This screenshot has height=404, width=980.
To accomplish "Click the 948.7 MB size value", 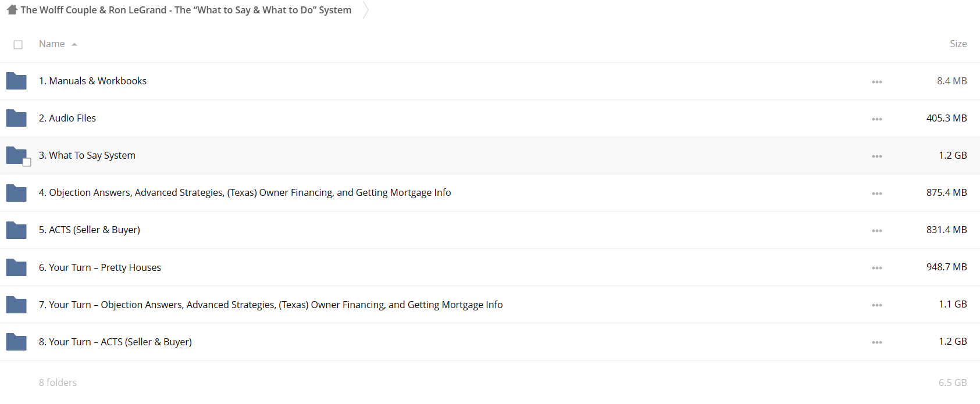I will [946, 267].
